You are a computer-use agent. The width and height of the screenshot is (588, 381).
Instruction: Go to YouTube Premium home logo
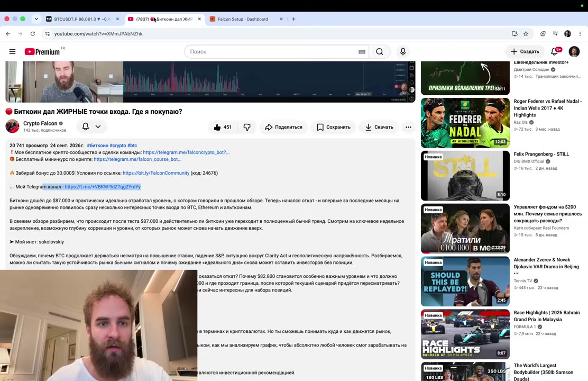[x=42, y=52]
